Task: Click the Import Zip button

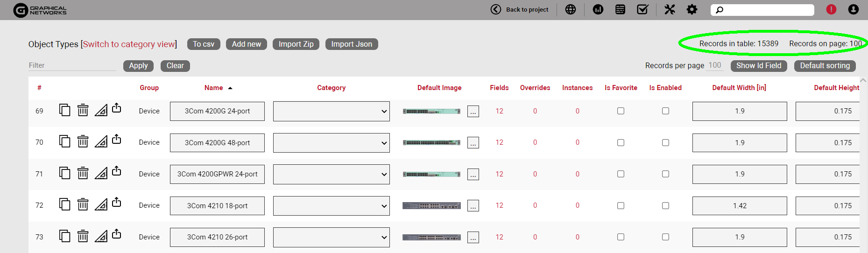Action: 296,44
